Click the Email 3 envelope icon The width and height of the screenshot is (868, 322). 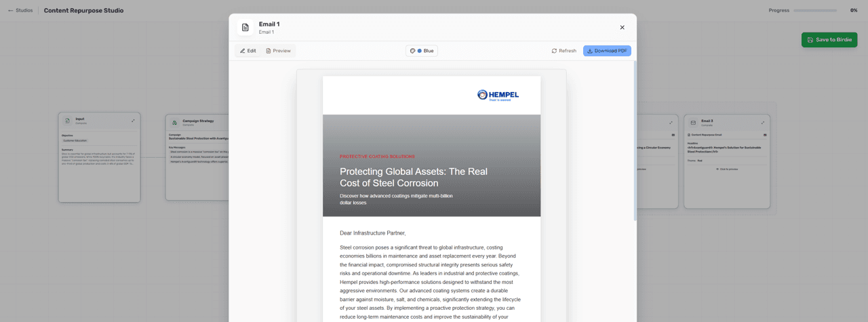[x=693, y=123]
